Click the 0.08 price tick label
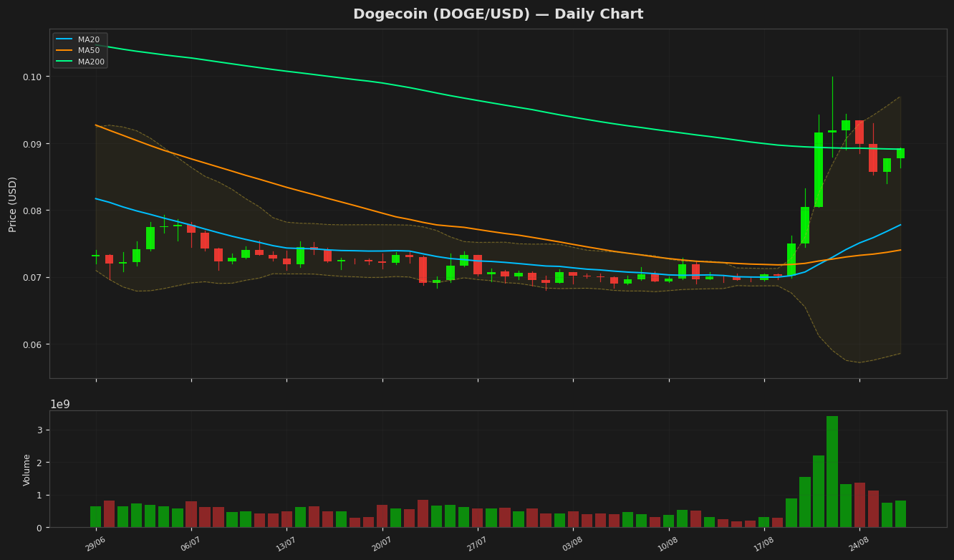This screenshot has width=954, height=560. pos(33,211)
